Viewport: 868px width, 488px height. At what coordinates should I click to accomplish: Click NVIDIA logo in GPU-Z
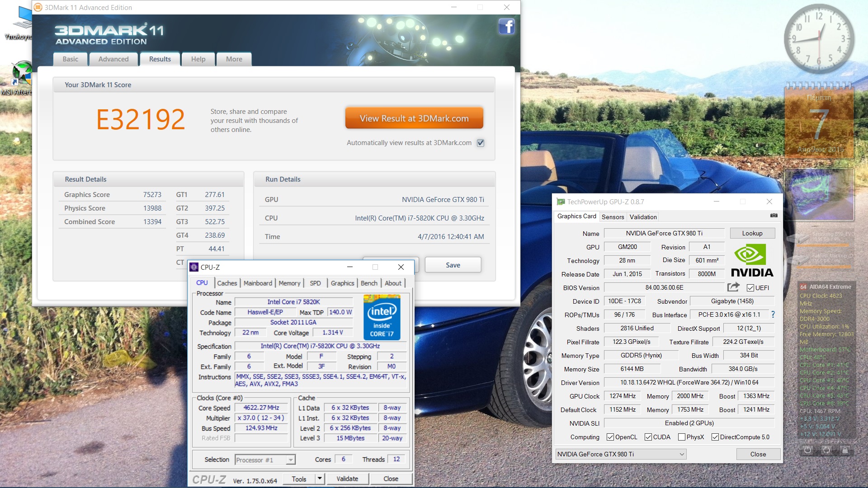point(752,260)
